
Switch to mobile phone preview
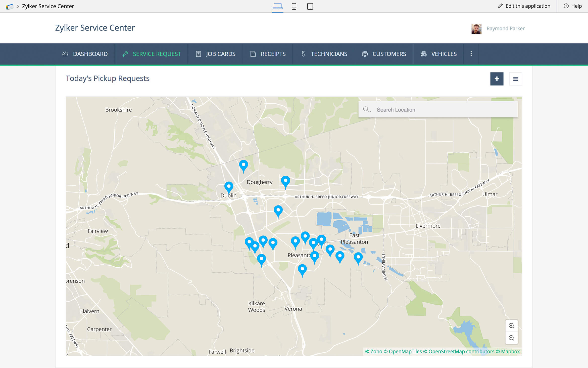coord(294,6)
